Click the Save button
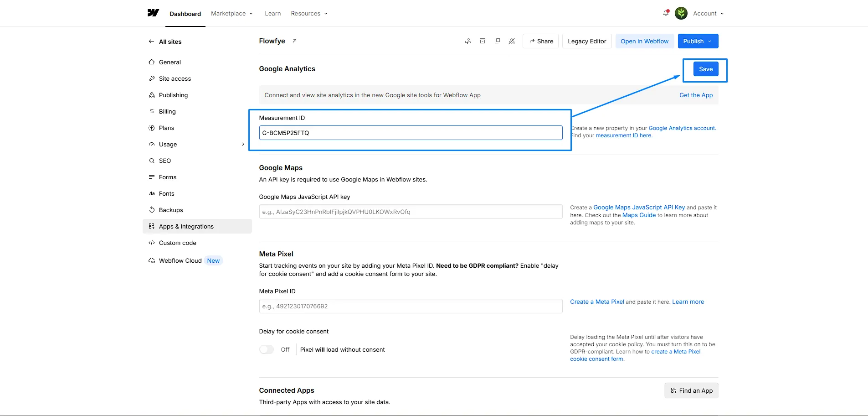Screen dimensions: 868x416 (706, 69)
